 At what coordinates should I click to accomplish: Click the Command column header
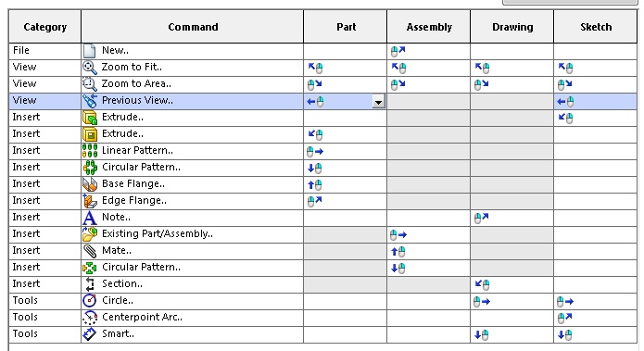[x=193, y=27]
